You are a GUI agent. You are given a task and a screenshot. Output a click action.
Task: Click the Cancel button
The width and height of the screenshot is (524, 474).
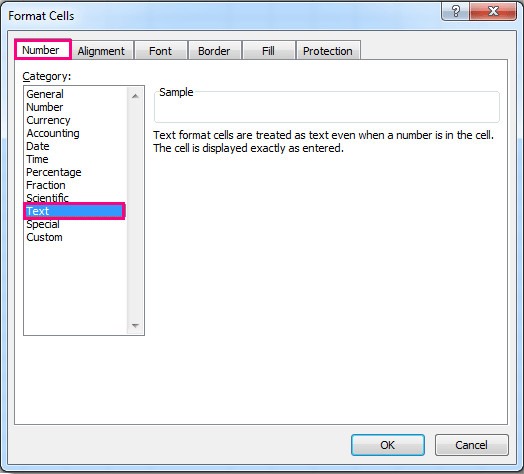pos(472,445)
